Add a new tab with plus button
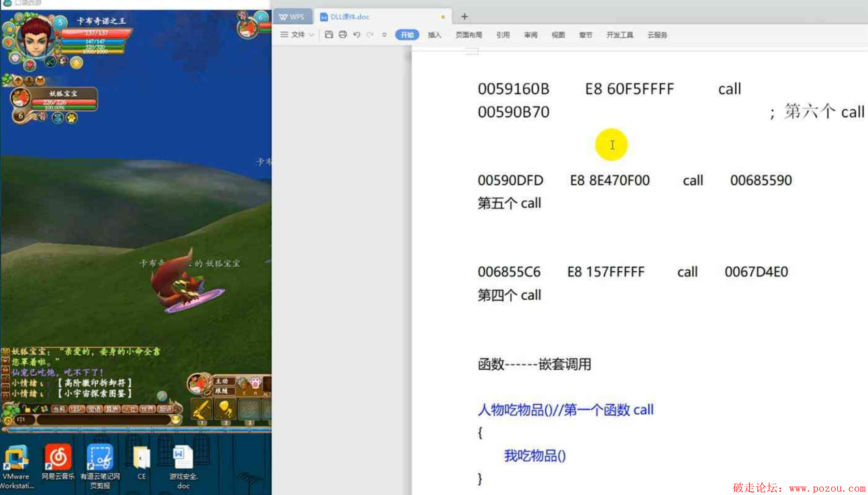 tap(464, 16)
